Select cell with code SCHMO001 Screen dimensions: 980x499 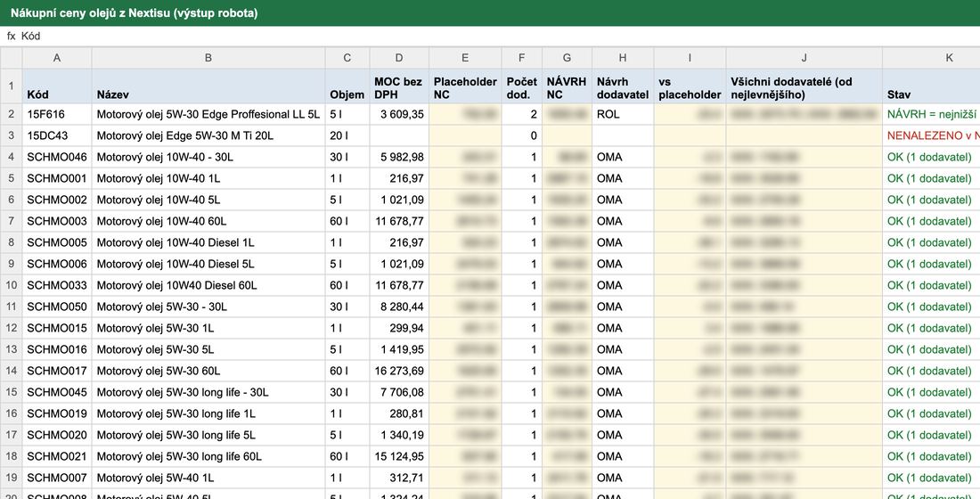tap(57, 178)
